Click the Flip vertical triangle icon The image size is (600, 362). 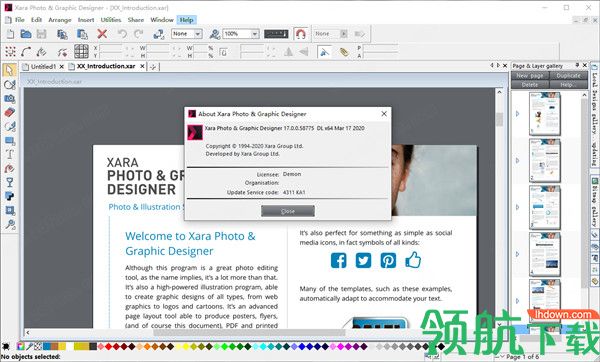click(304, 51)
